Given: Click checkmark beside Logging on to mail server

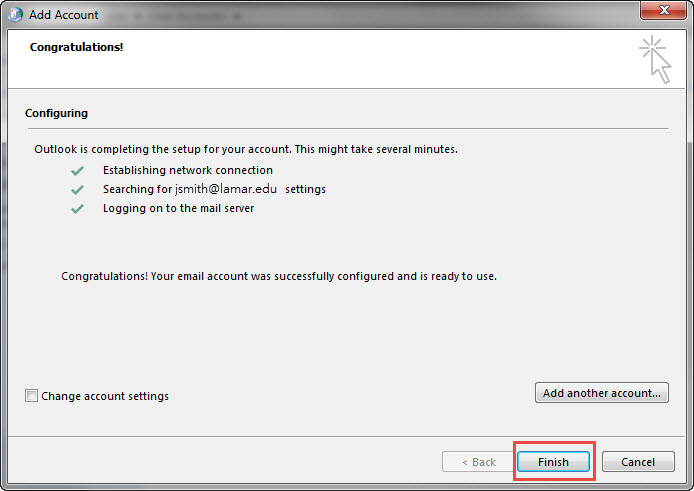Looking at the screenshot, I should [77, 209].
